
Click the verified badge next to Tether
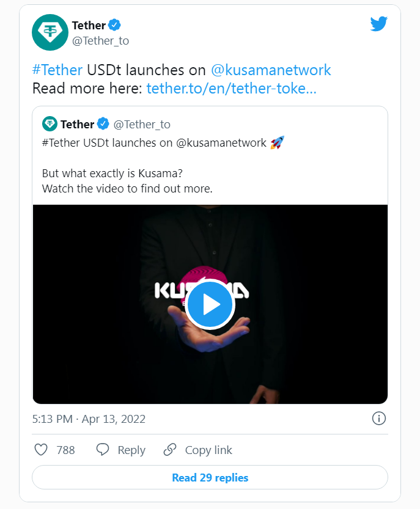point(116,26)
